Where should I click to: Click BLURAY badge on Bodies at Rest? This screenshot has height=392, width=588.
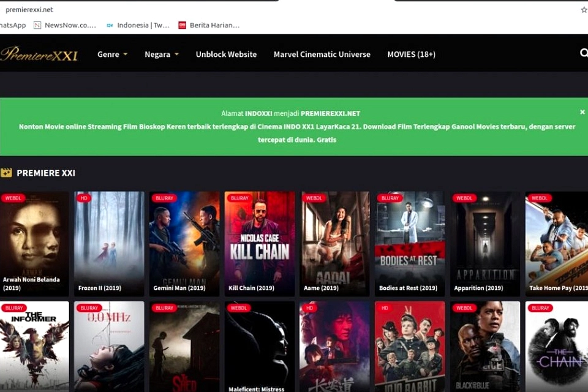[x=390, y=198]
